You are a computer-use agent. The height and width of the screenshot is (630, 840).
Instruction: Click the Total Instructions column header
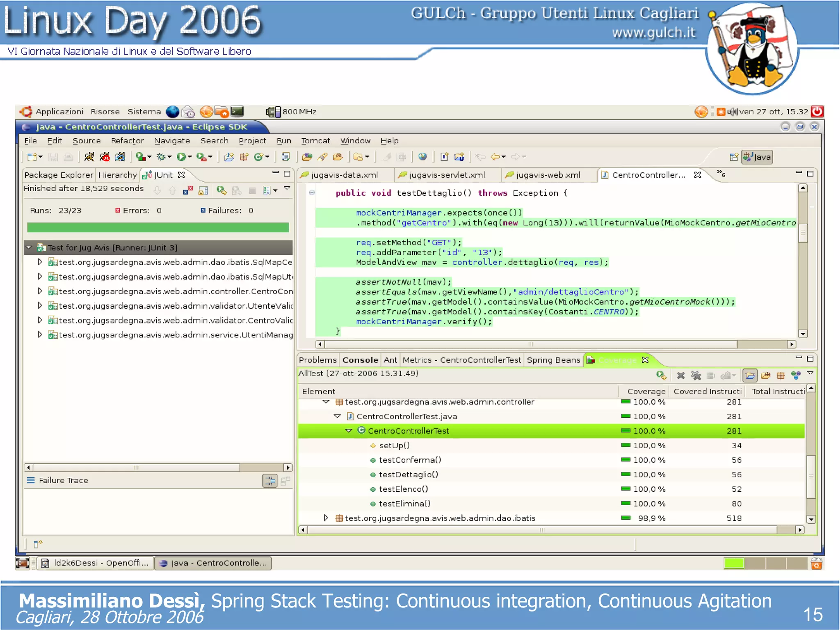coord(776,391)
